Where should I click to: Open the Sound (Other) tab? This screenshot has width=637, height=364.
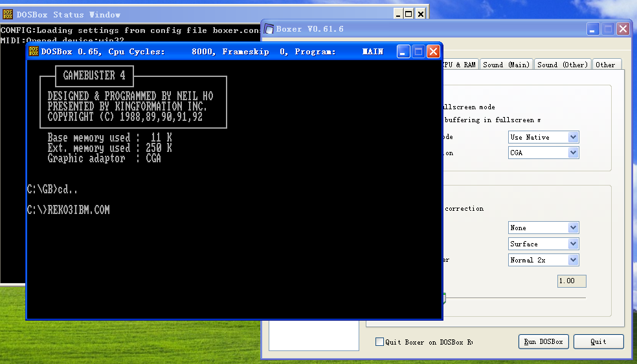[x=563, y=65]
